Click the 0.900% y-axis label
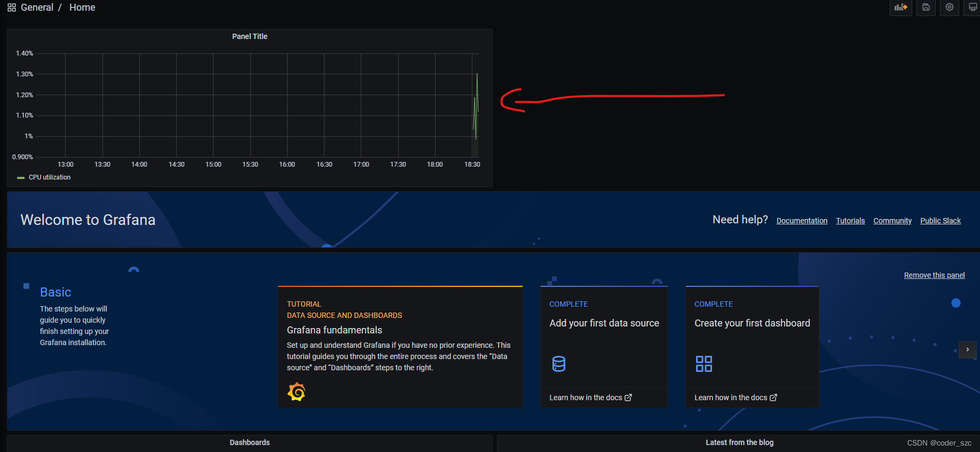Image resolution: width=980 pixels, height=452 pixels. pyautogui.click(x=22, y=157)
